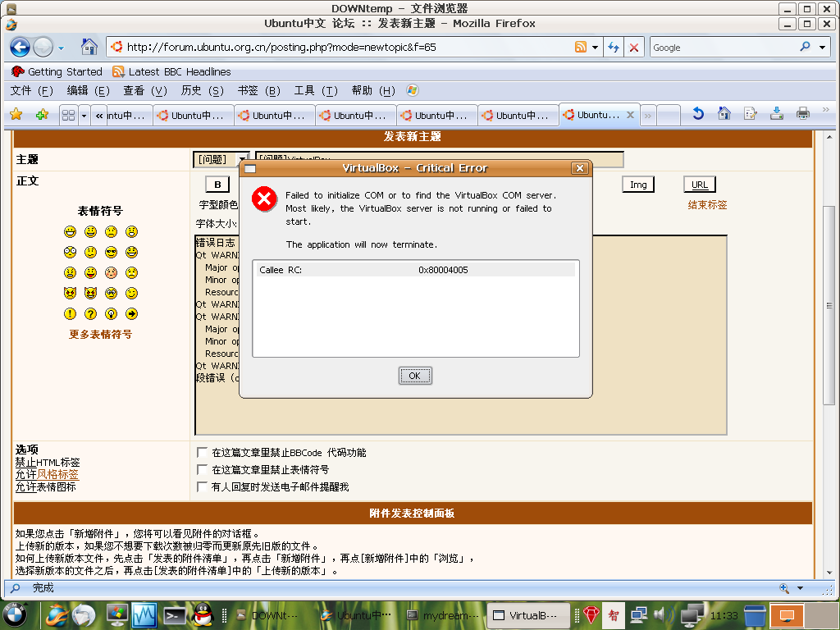The height and width of the screenshot is (630, 840).
Task: Check disable emoticons in this post
Action: (x=202, y=470)
